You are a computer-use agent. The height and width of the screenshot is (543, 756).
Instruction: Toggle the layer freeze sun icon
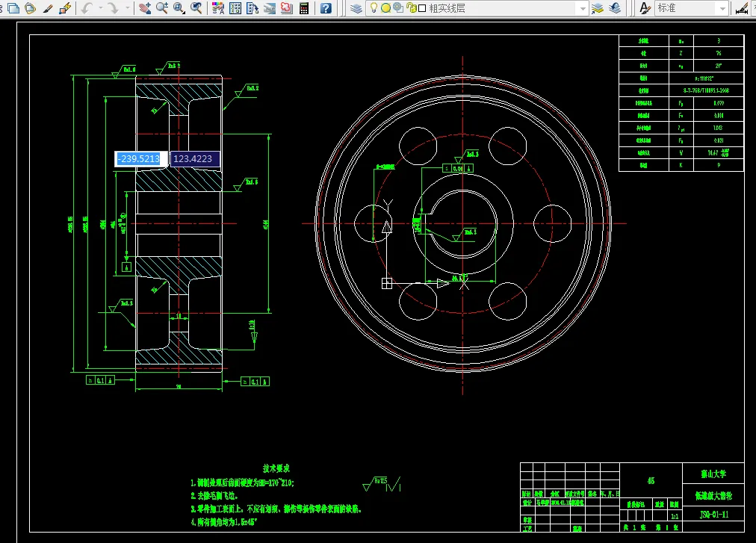pos(385,8)
